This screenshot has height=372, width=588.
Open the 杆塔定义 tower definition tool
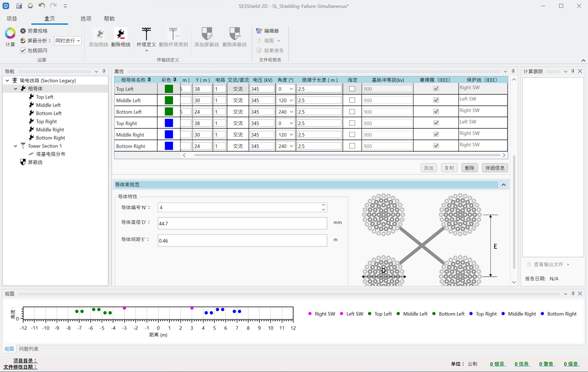[146, 34]
